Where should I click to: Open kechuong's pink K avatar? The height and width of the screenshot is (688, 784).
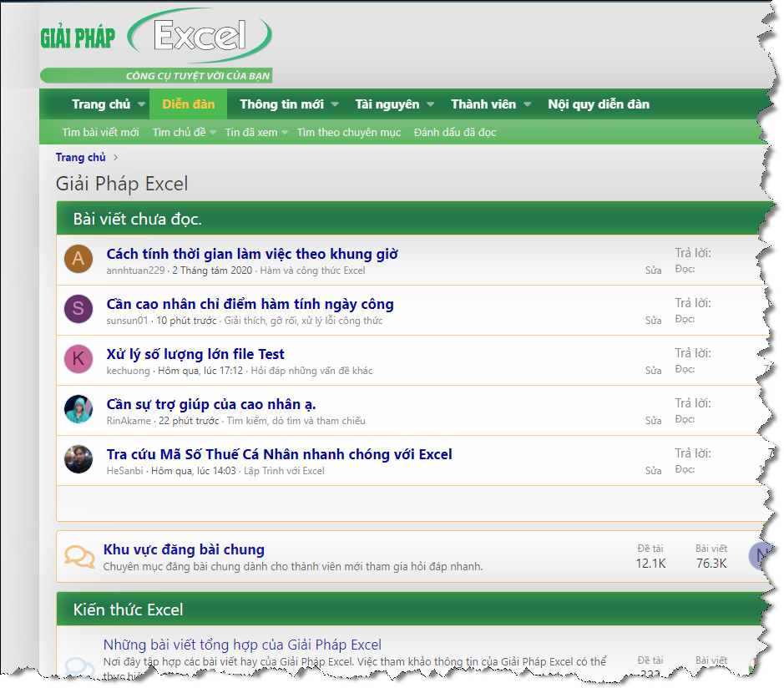coord(78,360)
